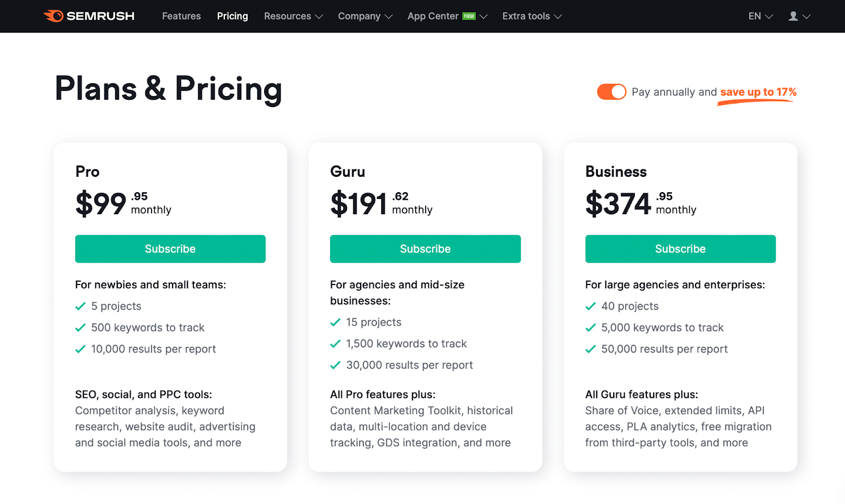The image size is (845, 504).
Task: Select the Pricing nav item
Action: 232,16
